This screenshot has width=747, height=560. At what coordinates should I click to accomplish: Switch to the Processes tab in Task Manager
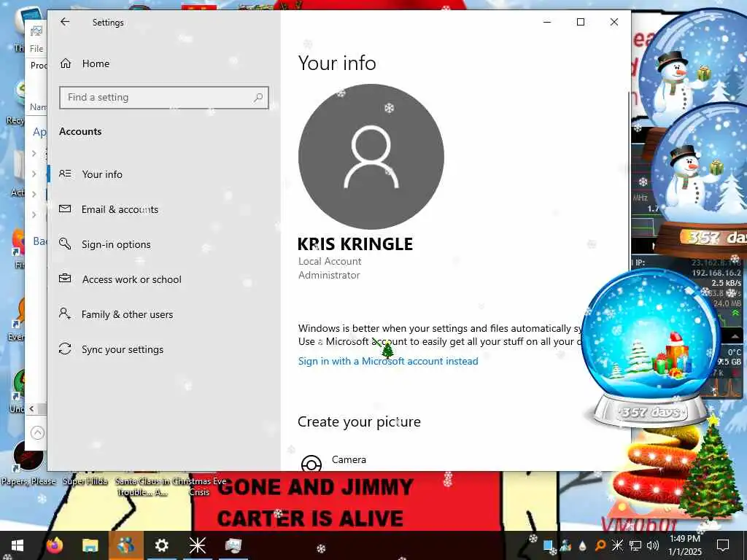pos(38,65)
